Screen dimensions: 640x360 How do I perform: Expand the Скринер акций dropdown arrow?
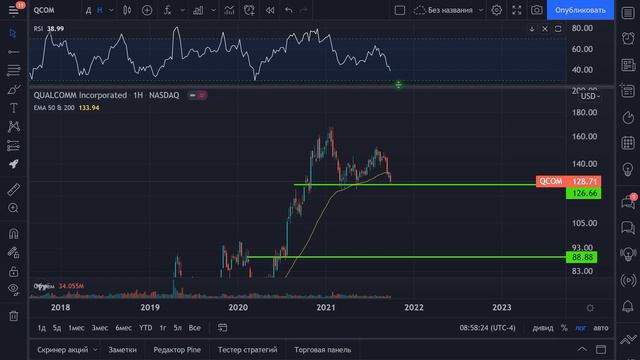point(95,350)
